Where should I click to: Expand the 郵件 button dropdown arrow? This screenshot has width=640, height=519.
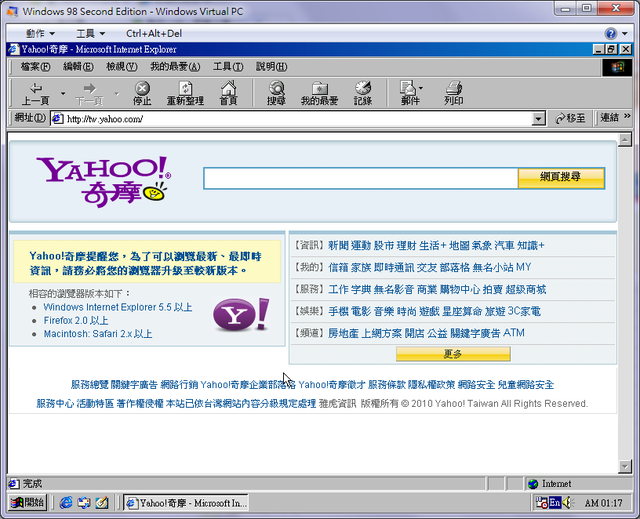click(421, 88)
